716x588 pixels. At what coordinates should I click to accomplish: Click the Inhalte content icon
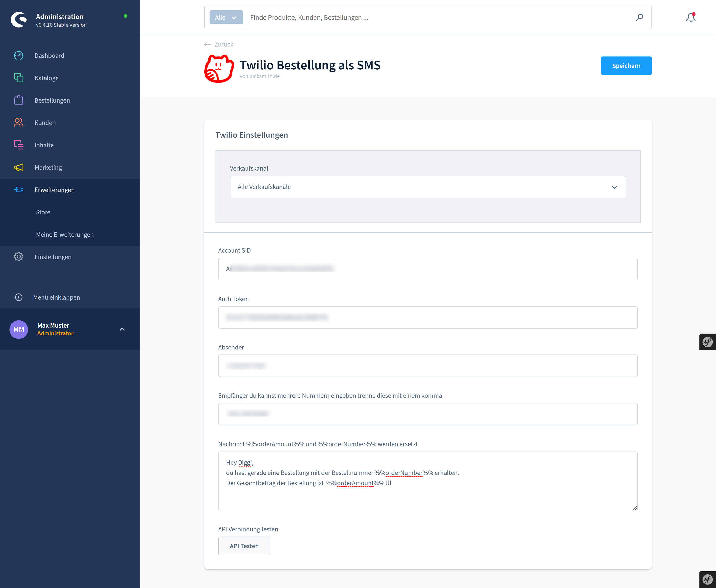19,145
